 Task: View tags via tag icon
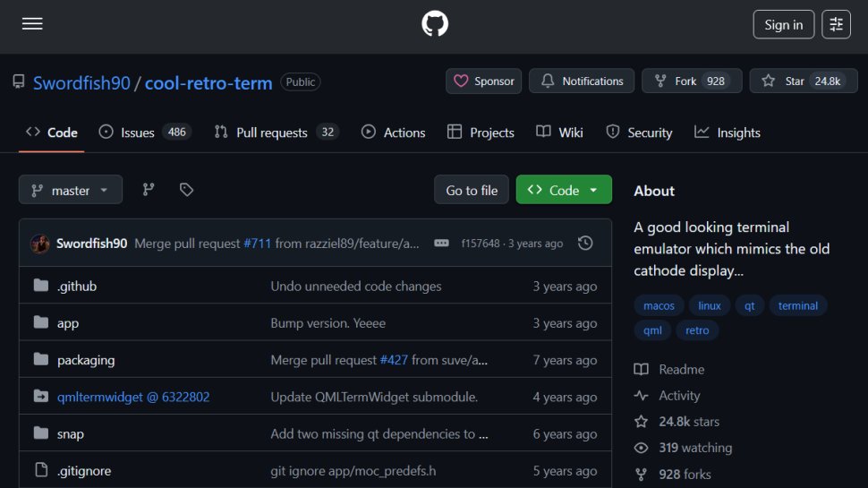click(186, 190)
